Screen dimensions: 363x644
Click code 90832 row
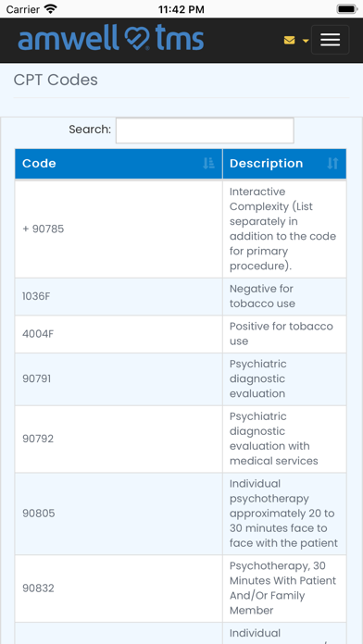pyautogui.click(x=181, y=588)
